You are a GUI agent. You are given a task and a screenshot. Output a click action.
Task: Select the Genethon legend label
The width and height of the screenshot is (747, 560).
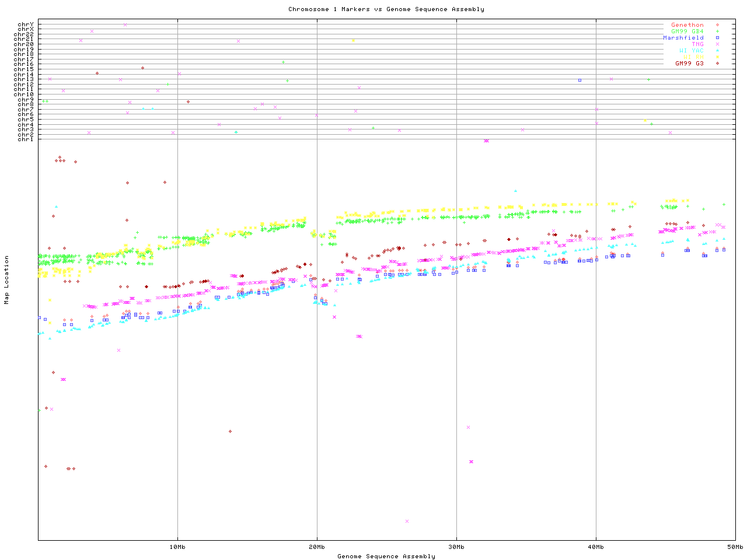(687, 25)
